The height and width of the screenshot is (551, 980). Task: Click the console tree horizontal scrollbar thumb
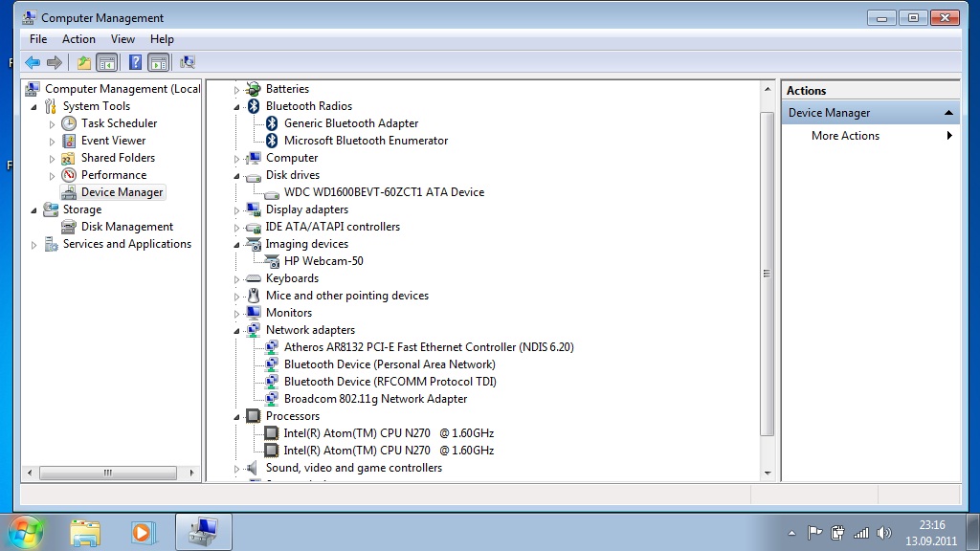[108, 473]
